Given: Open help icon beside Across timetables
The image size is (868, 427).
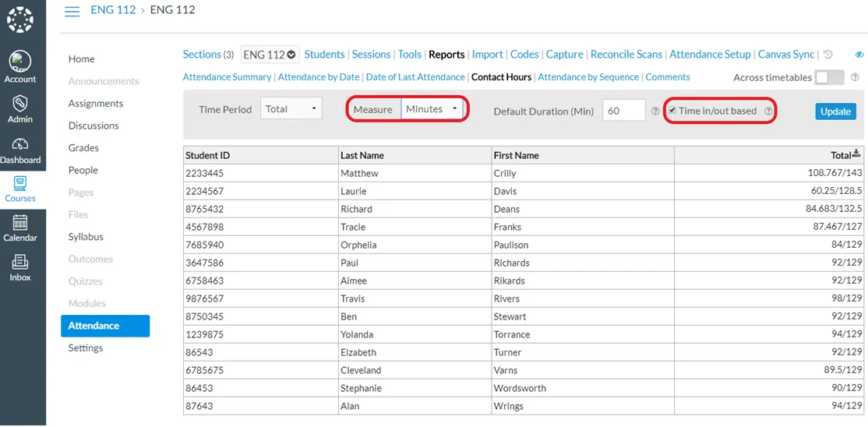Looking at the screenshot, I should pyautogui.click(x=855, y=77).
